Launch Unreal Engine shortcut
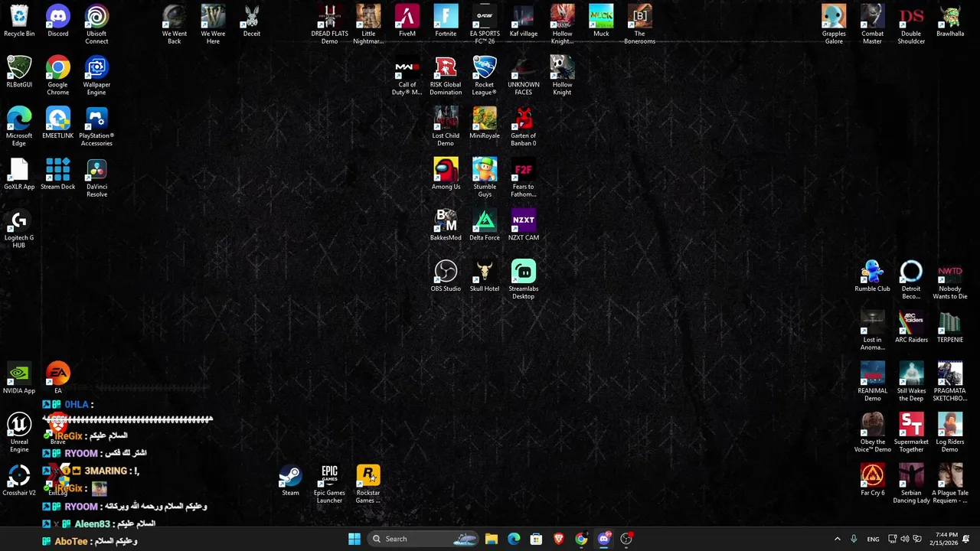The height and width of the screenshot is (551, 980). tap(19, 433)
